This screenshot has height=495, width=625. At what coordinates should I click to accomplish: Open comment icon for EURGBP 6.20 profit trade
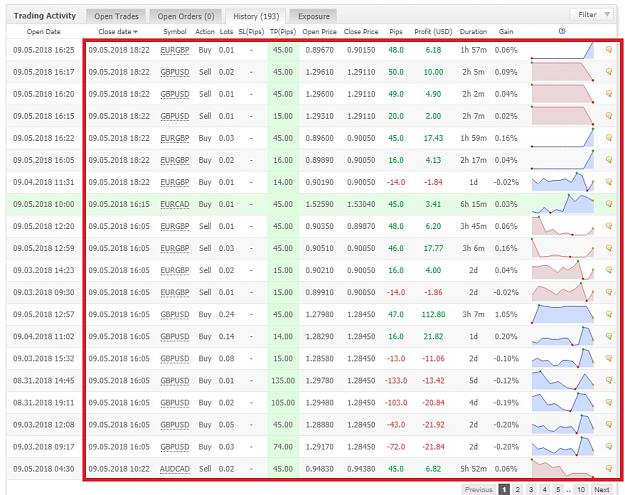(609, 226)
